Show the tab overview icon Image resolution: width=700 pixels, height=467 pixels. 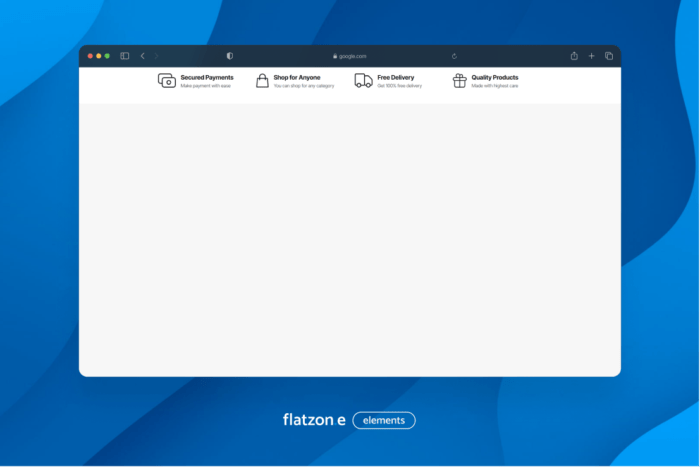coord(608,56)
